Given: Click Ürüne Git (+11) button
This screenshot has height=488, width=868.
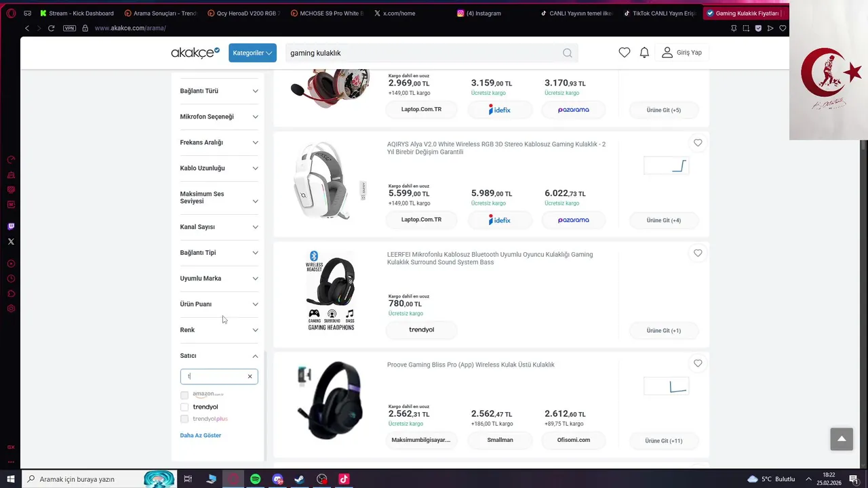Looking at the screenshot, I should [x=664, y=441].
